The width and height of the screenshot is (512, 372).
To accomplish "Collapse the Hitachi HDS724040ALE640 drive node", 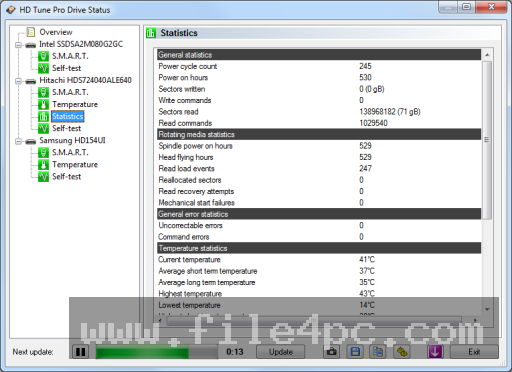I will [19, 81].
